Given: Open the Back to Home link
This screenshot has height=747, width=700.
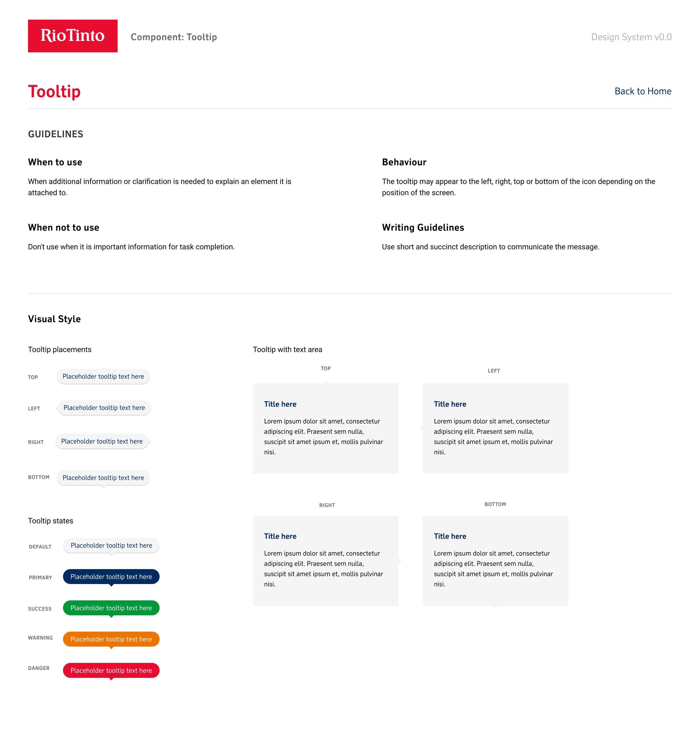Looking at the screenshot, I should [643, 91].
